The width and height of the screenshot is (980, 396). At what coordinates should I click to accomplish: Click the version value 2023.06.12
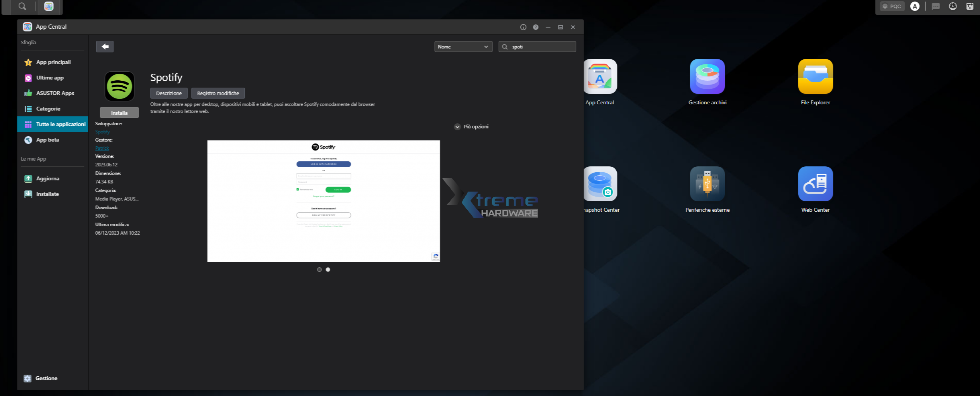click(106, 165)
